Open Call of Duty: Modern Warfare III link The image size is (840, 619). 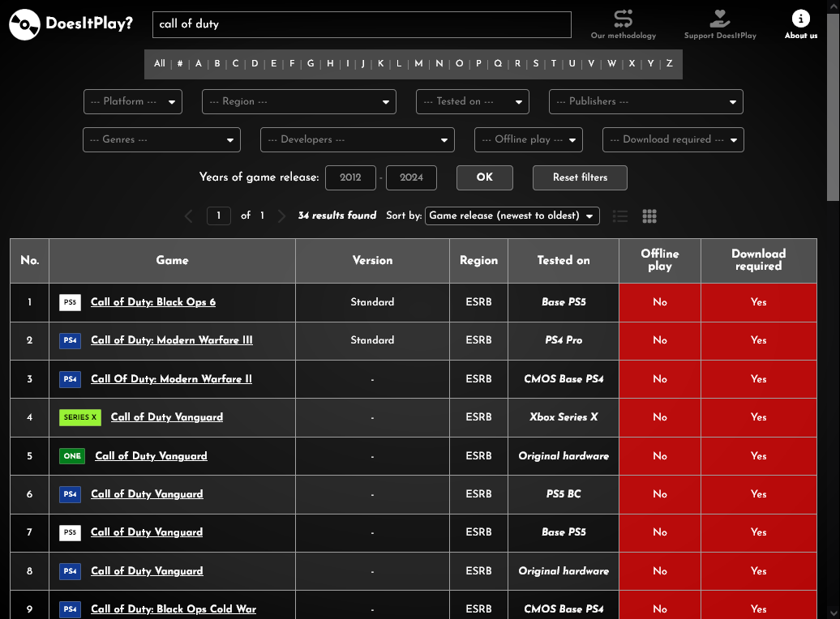(x=172, y=340)
